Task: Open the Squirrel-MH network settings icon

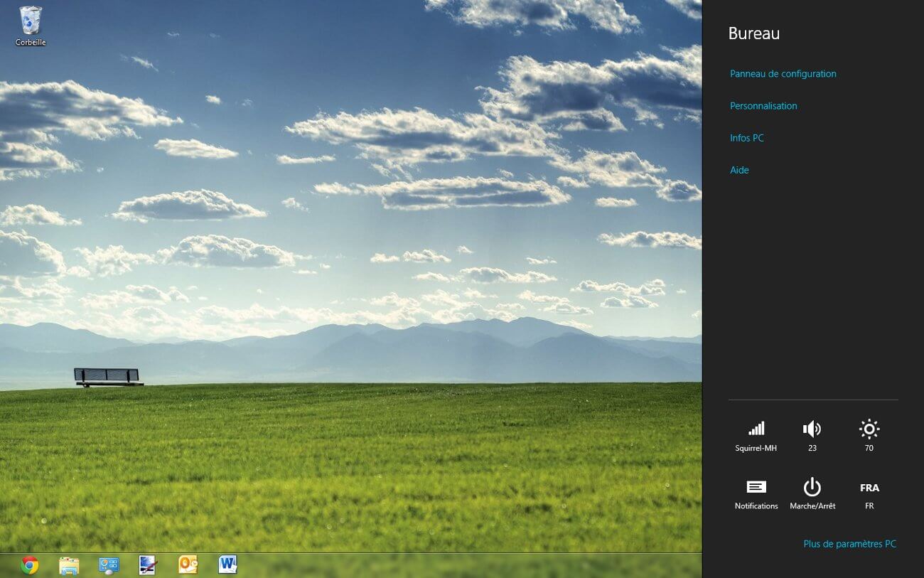Action: tap(756, 435)
